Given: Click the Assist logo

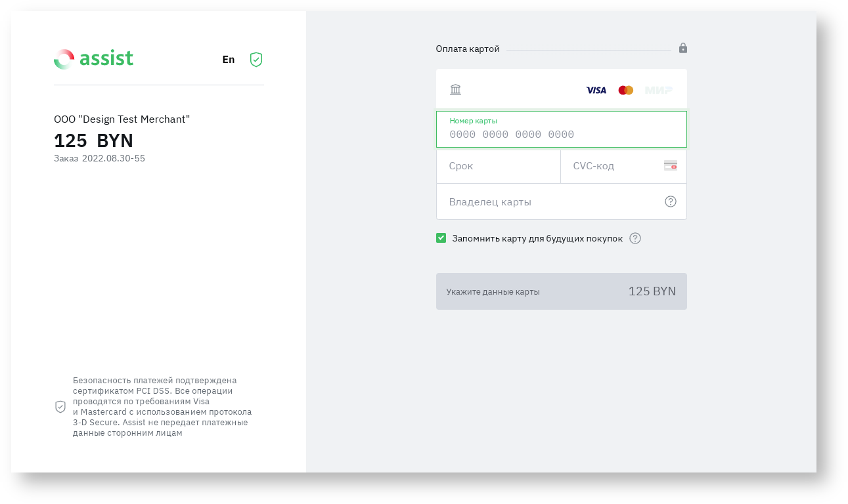Looking at the screenshot, I should click(x=93, y=59).
